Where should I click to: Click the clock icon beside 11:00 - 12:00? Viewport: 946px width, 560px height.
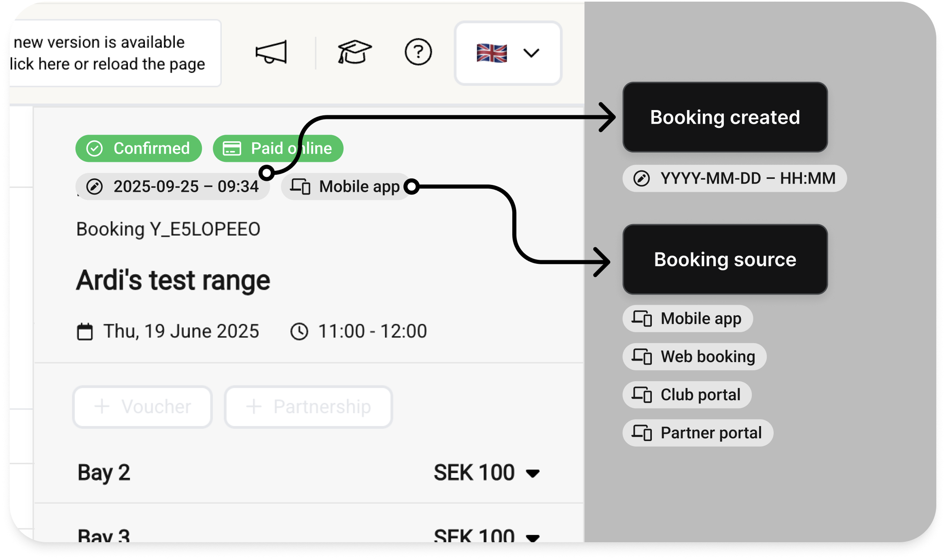(x=299, y=331)
